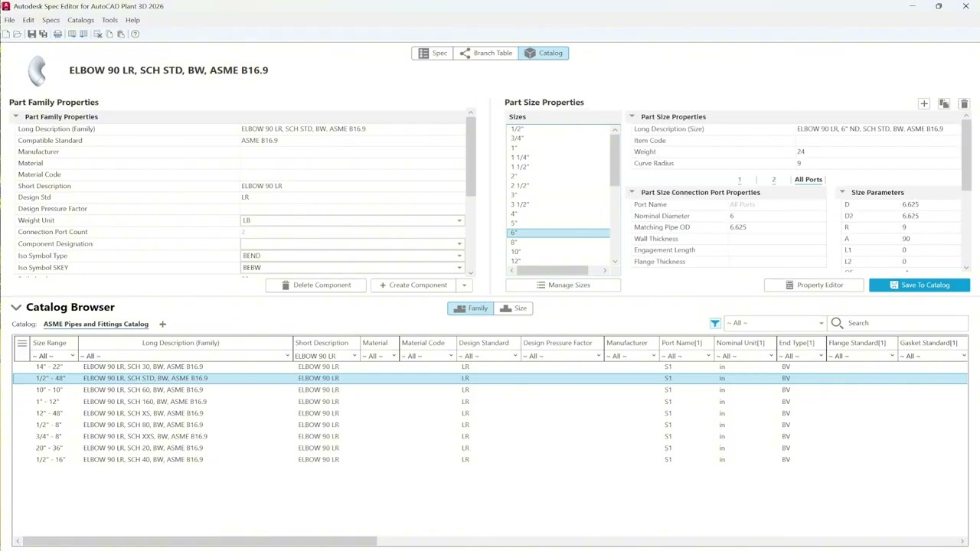
Task: Collapse Part Size Connection Port Properties section
Action: pos(632,192)
